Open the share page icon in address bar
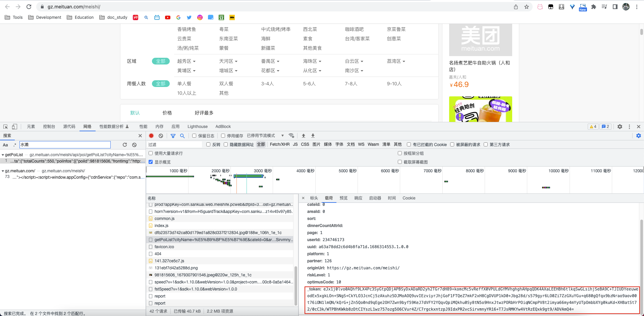Screen dimensions: 644x316 point(516,7)
